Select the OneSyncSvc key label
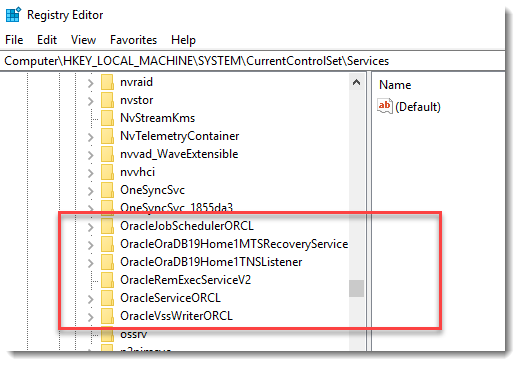 152,190
